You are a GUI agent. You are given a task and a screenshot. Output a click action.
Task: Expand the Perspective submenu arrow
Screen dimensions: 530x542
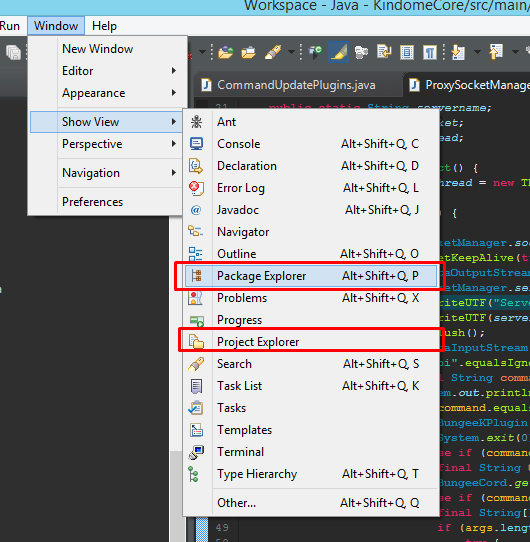pos(174,144)
